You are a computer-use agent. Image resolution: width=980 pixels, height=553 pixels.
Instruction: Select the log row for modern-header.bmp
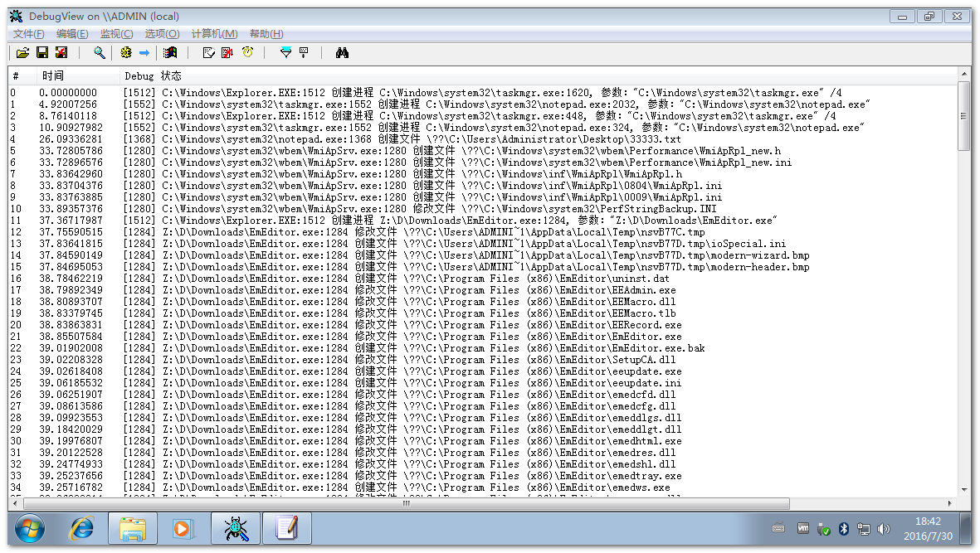482,267
